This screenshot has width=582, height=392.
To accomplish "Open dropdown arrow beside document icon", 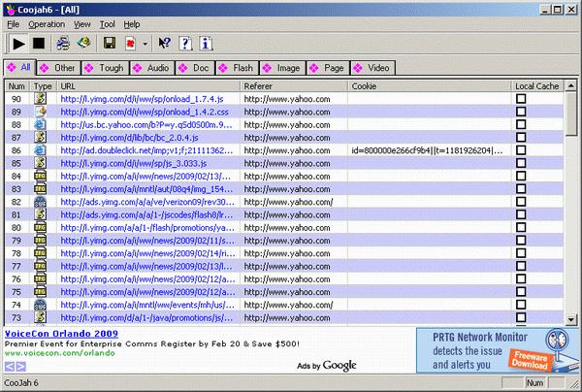I will [x=145, y=44].
